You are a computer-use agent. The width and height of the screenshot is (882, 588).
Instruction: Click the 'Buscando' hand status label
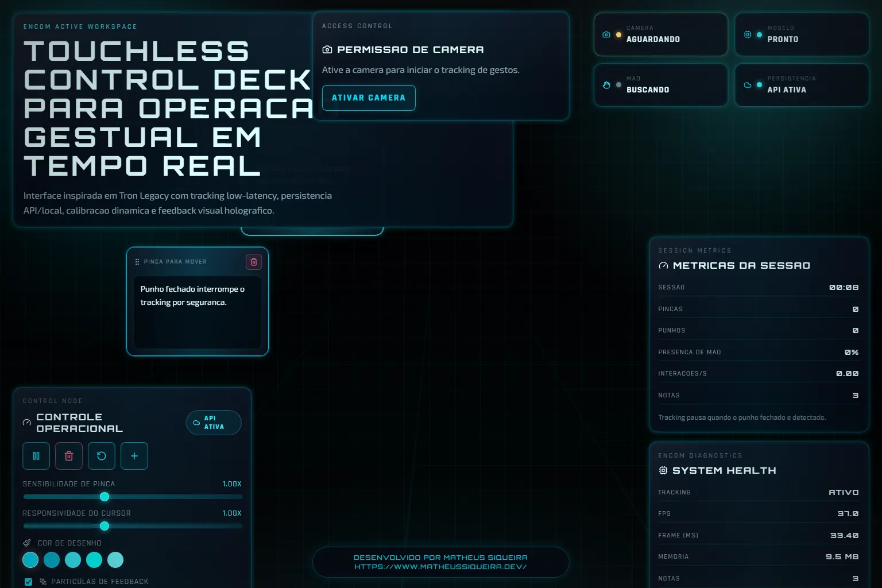pyautogui.click(x=648, y=90)
